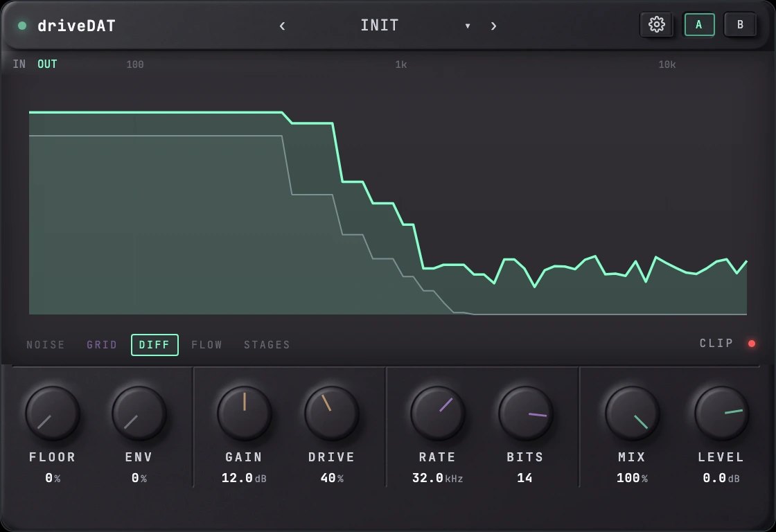
Task: Click the FLOOR value 0%
Action: (53, 478)
